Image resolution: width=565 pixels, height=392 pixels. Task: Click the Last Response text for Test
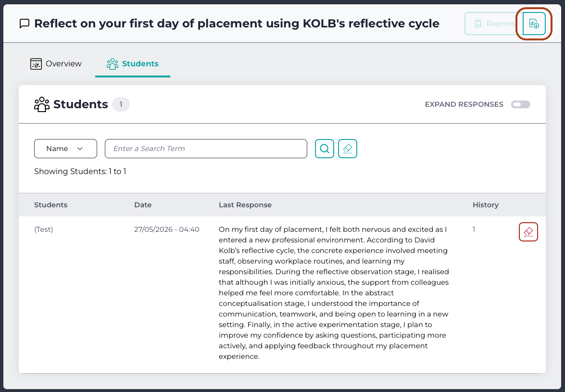pos(334,293)
